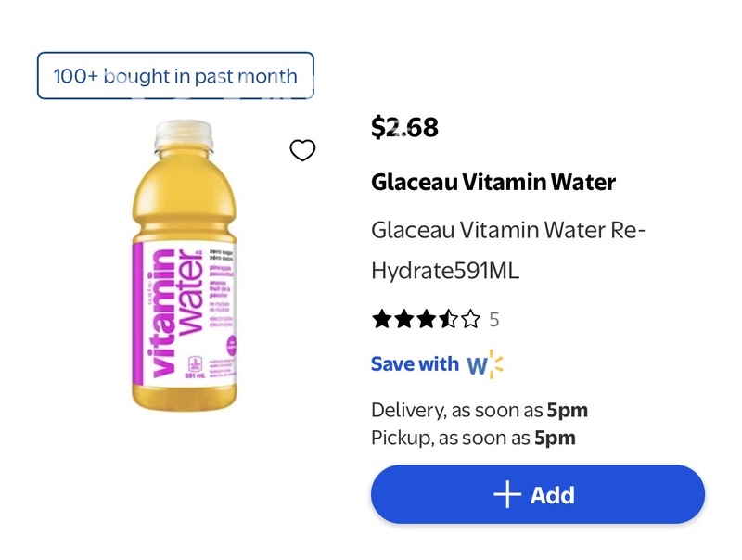Click the $2.68 price
Screen dimensions: 742x560
404,127
